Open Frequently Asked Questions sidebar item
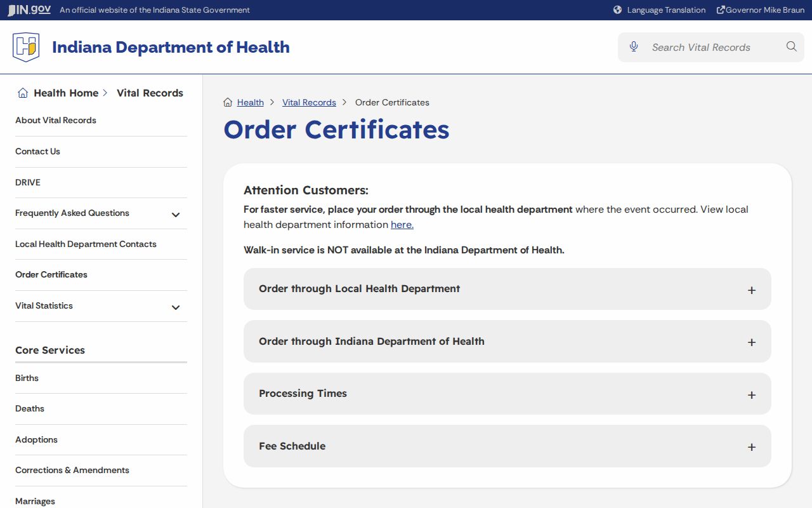812x508 pixels. (72, 213)
